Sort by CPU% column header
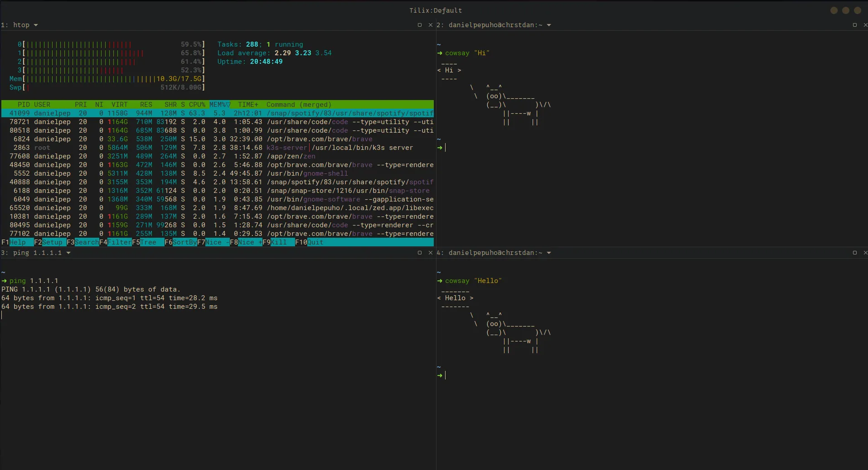This screenshot has height=470, width=868. [x=197, y=105]
